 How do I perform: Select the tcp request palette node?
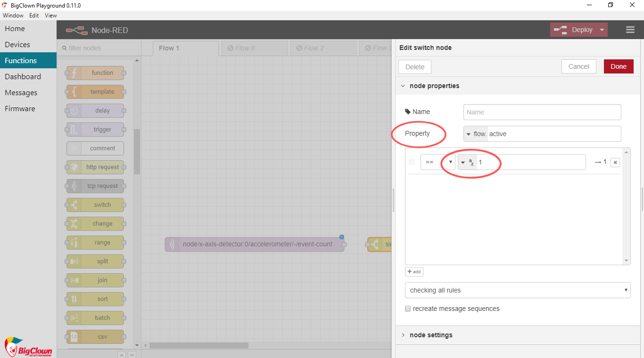[x=95, y=186]
